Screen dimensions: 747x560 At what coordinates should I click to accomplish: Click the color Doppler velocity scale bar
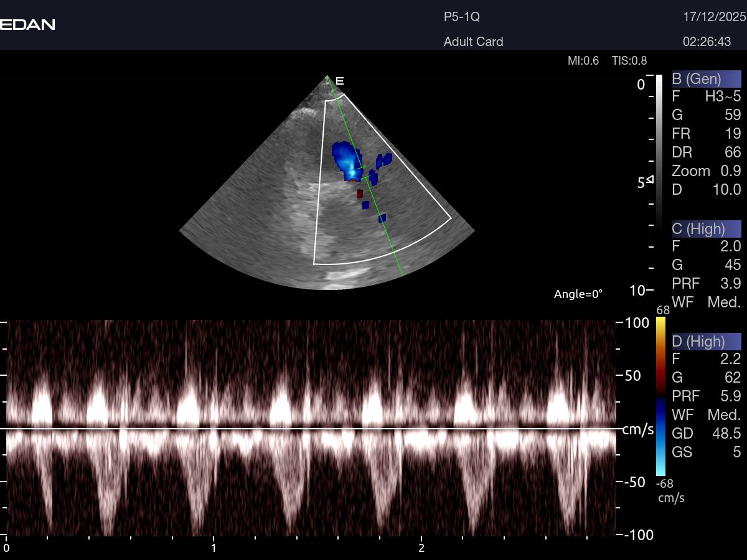[660, 396]
